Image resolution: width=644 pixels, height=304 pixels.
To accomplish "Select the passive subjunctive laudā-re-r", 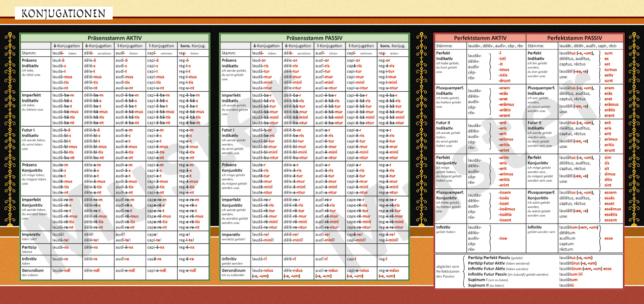I will click(262, 200).
